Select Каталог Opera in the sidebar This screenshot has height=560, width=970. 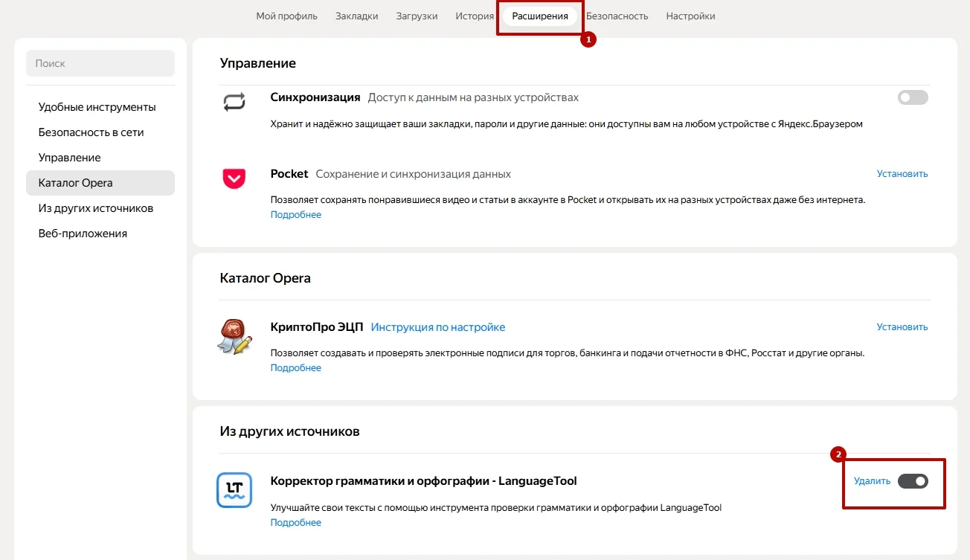[x=76, y=183]
